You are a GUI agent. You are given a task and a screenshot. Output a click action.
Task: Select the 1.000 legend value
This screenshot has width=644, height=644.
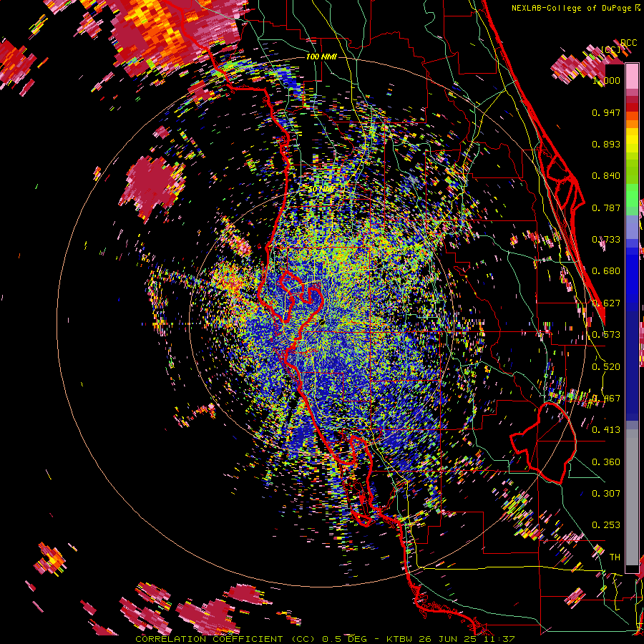tap(606, 80)
